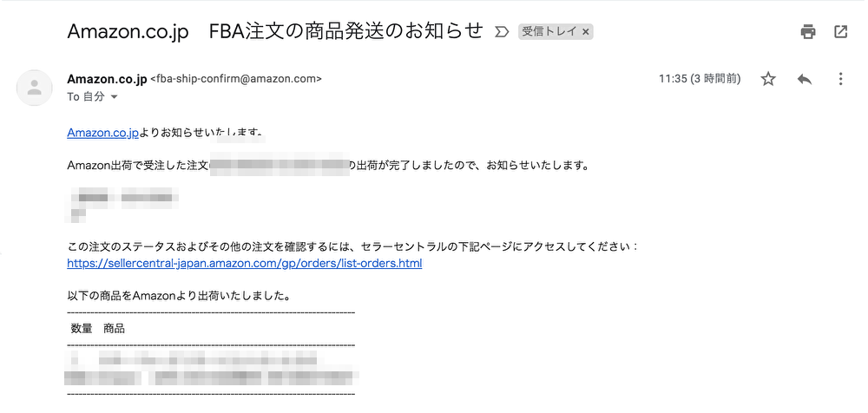
Task: Open the sender's profile avatar
Action: 35,88
